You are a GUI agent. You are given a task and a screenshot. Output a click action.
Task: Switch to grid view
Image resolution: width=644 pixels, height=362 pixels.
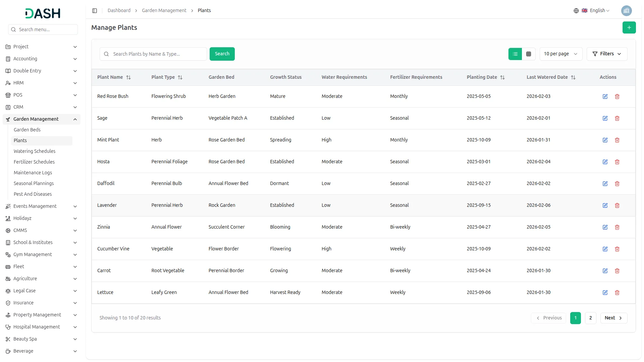(x=529, y=54)
